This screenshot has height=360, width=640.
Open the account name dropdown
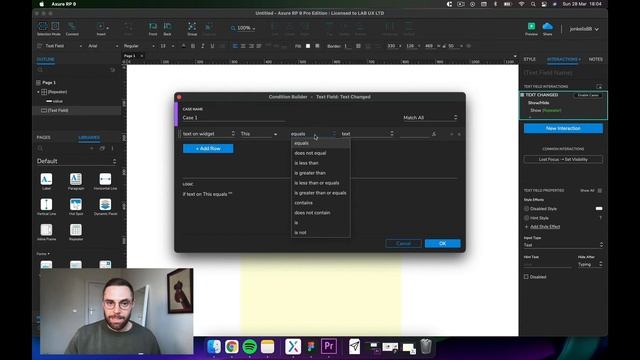pyautogui.click(x=584, y=29)
